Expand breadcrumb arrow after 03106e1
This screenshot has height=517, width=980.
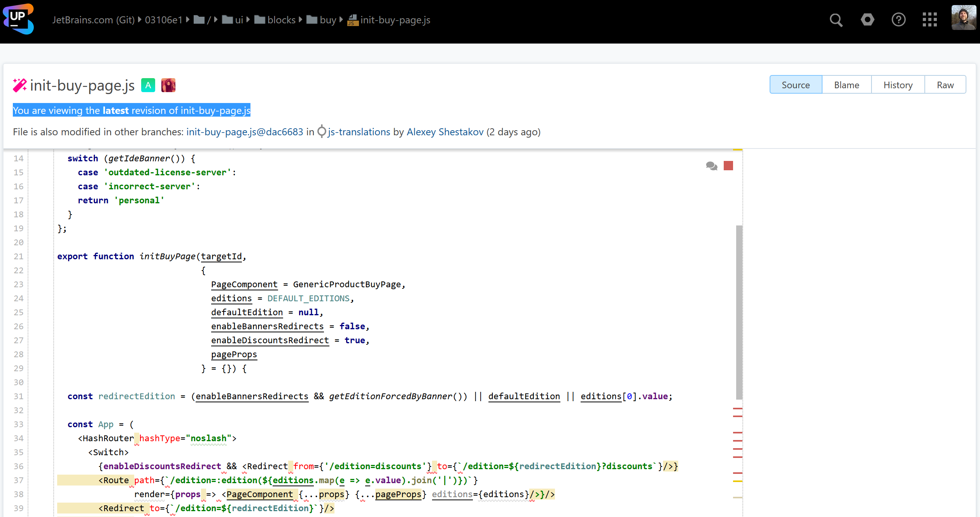188,19
